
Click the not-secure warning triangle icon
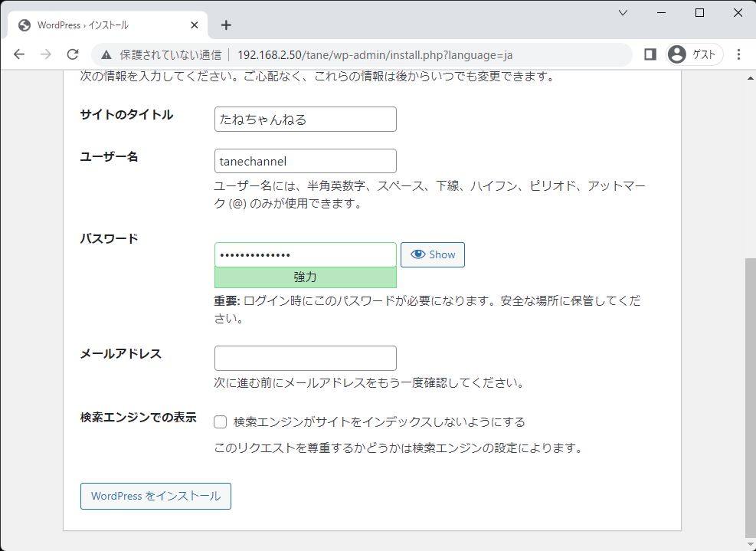106,55
